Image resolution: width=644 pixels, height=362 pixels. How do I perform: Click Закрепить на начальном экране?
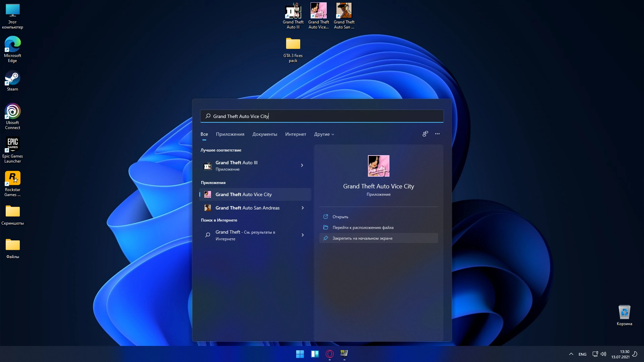point(378,238)
